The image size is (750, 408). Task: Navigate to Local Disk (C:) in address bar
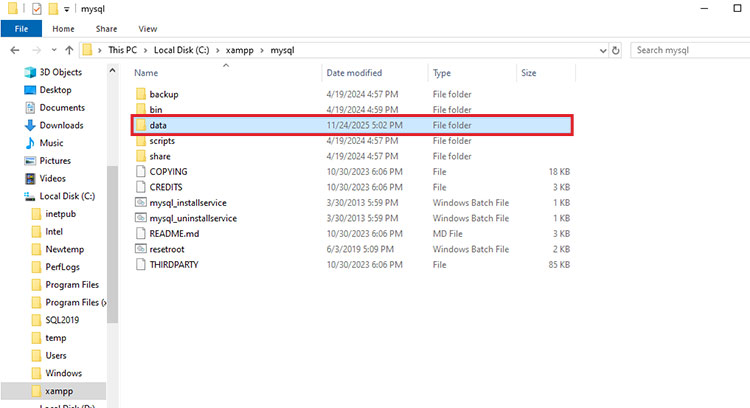(x=181, y=50)
